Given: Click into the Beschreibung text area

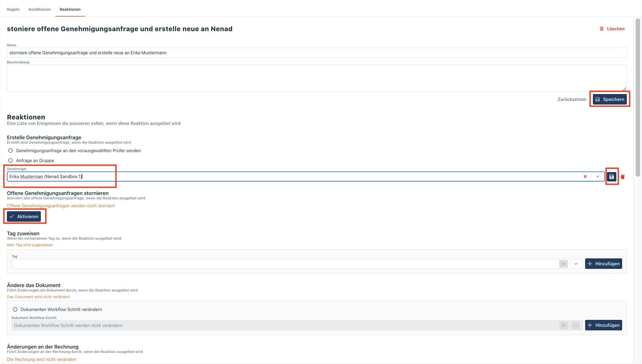Looking at the screenshot, I should [317, 78].
